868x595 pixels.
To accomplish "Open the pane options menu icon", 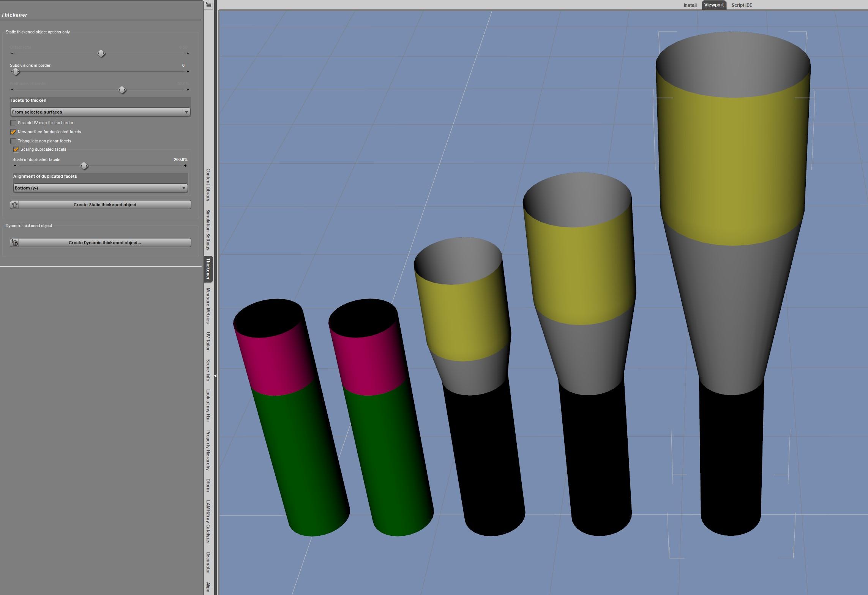I will (208, 5).
